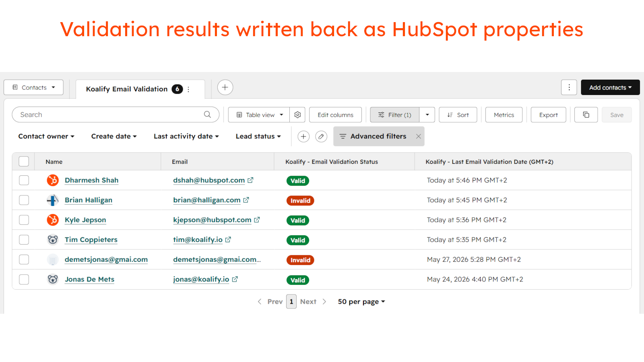Expand the filter caret dropdown
The width and height of the screenshot is (644, 362).
tap(427, 115)
